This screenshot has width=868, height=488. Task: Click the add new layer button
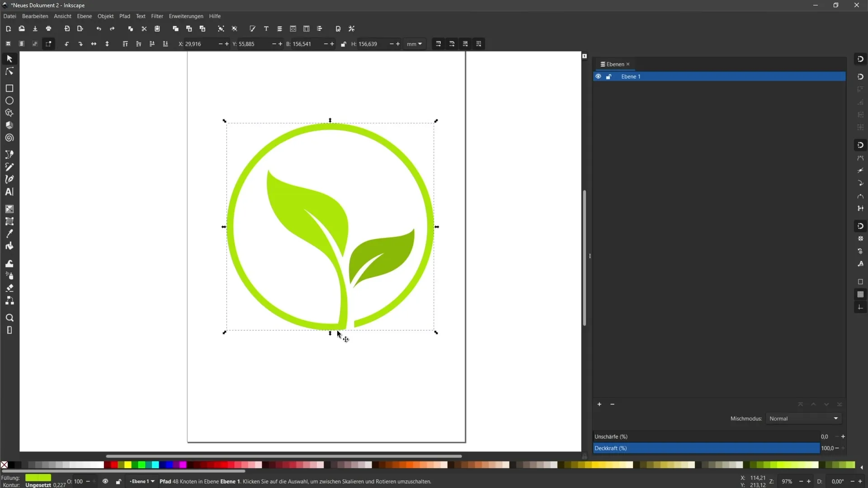coord(599,404)
